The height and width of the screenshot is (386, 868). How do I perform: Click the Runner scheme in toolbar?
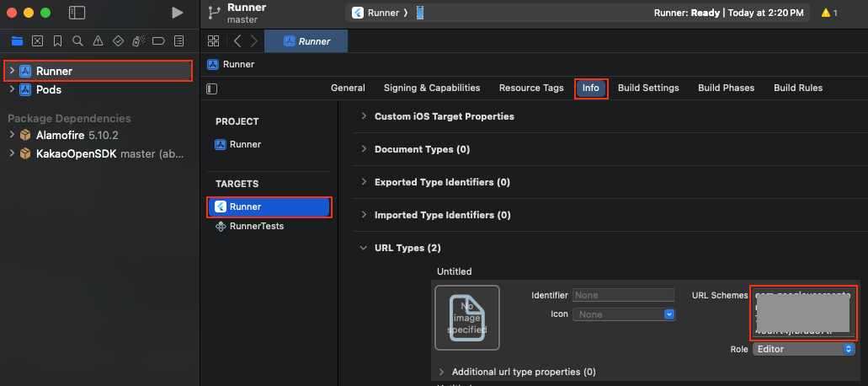pyautogui.click(x=376, y=13)
